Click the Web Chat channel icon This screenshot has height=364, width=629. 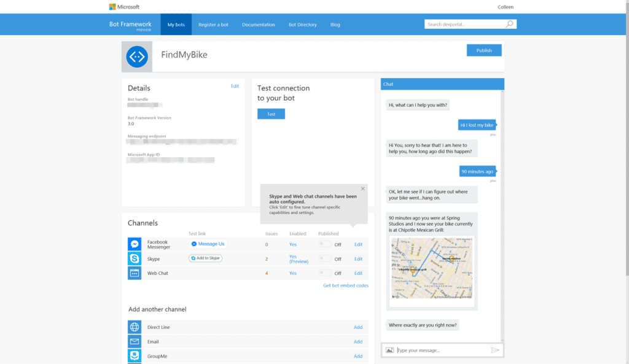tap(135, 273)
